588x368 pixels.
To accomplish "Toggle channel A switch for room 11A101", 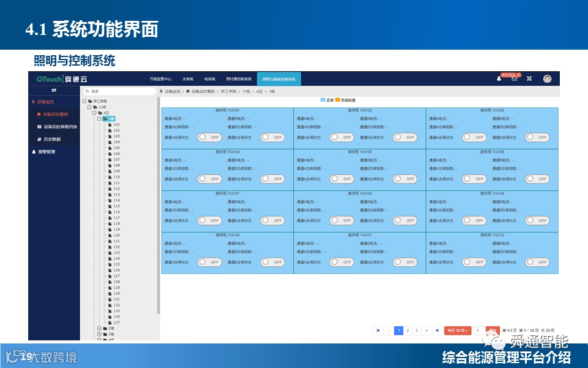I will point(209,137).
